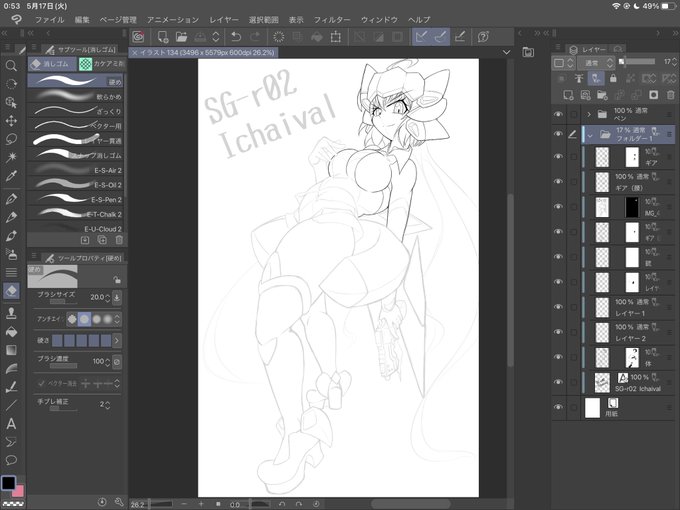
Task: Hide the SG-r02 Ichaival text layer
Action: pos(558,382)
